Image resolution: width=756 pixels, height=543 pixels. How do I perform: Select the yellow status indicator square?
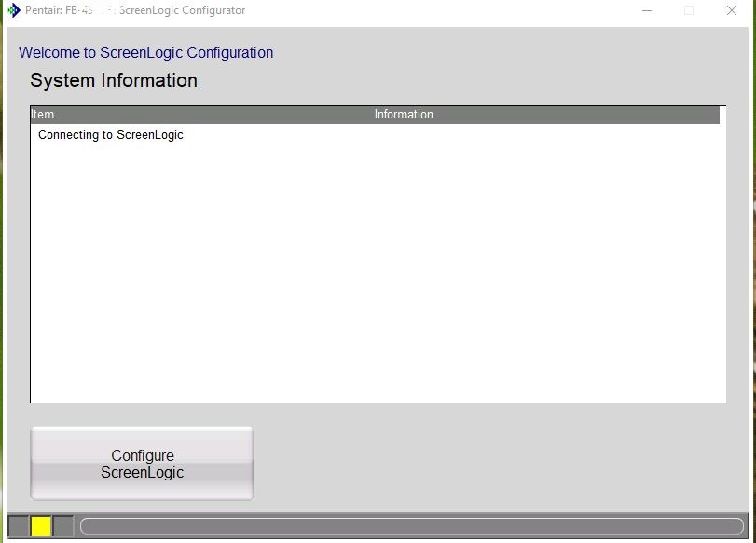(x=41, y=525)
